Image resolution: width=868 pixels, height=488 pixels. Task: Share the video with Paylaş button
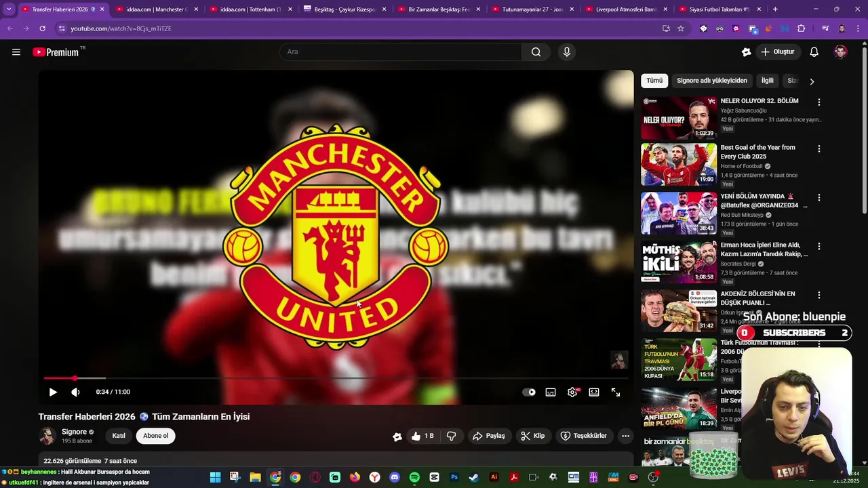pos(489,436)
